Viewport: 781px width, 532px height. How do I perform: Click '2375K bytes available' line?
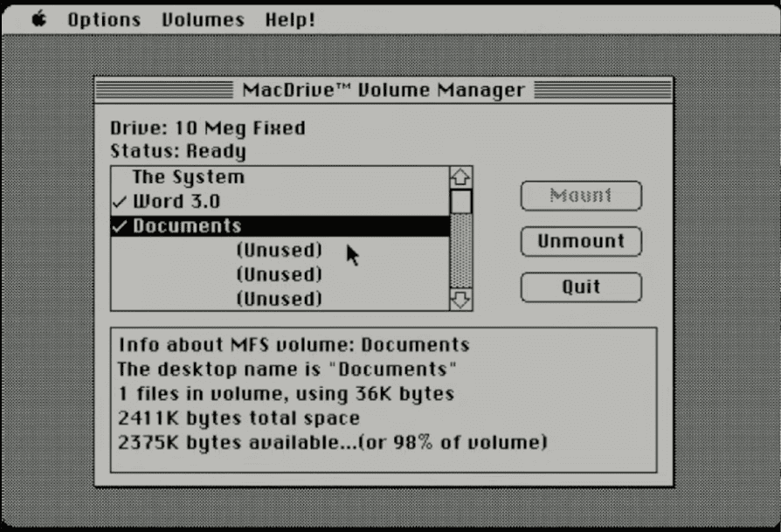[x=333, y=442]
